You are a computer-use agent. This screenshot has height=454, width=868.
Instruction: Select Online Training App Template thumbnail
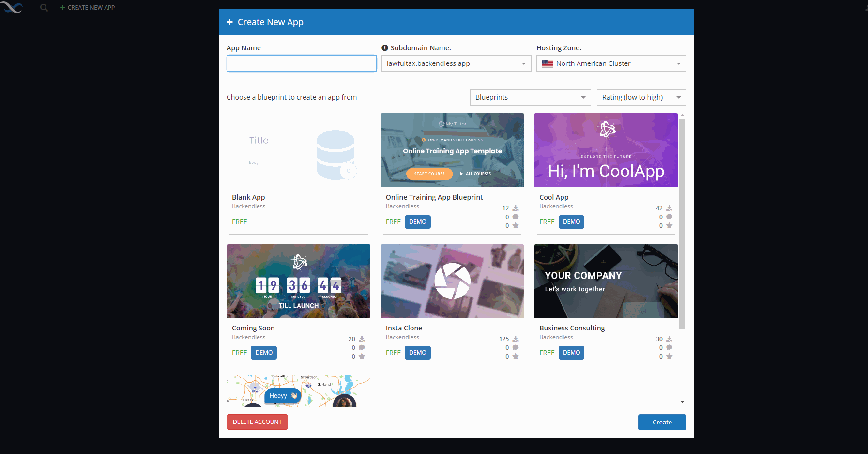pos(452,150)
